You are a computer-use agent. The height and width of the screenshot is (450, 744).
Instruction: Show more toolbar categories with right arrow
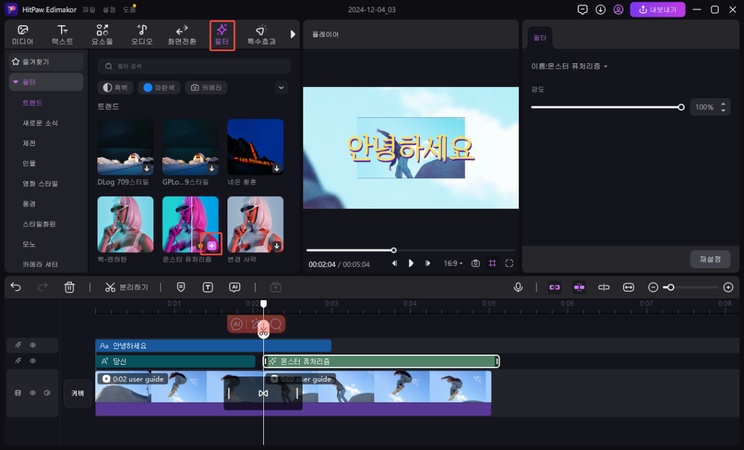pos(293,34)
